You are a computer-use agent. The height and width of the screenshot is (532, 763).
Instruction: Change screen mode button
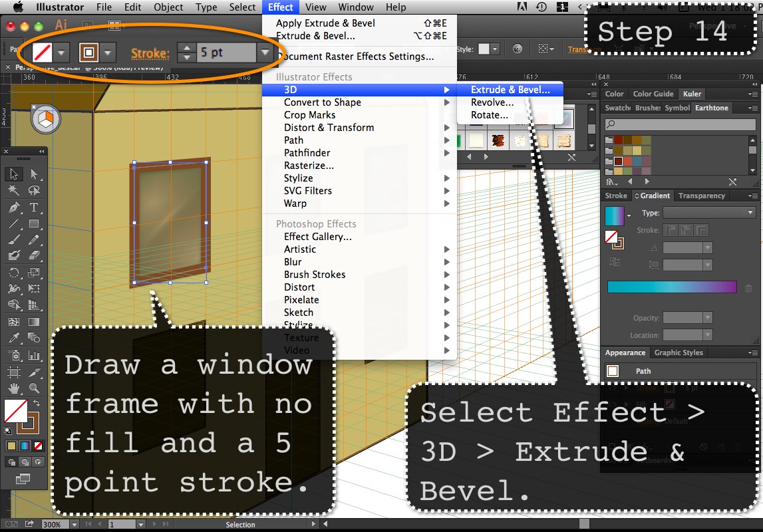(23, 479)
